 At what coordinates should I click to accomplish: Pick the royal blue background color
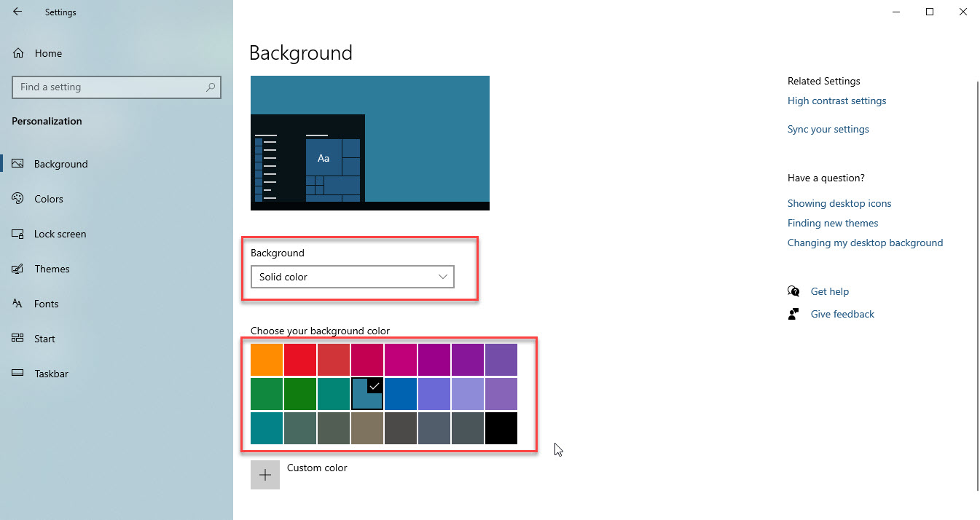[x=401, y=394]
